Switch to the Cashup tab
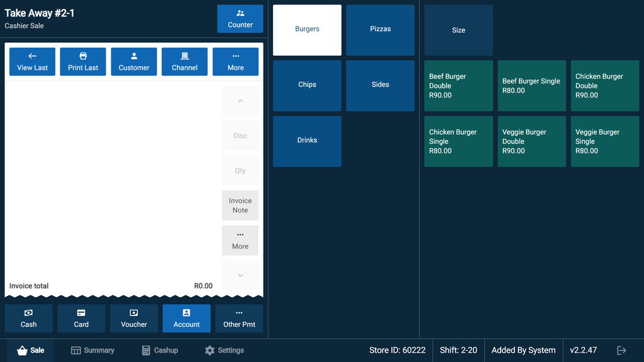 (x=160, y=351)
